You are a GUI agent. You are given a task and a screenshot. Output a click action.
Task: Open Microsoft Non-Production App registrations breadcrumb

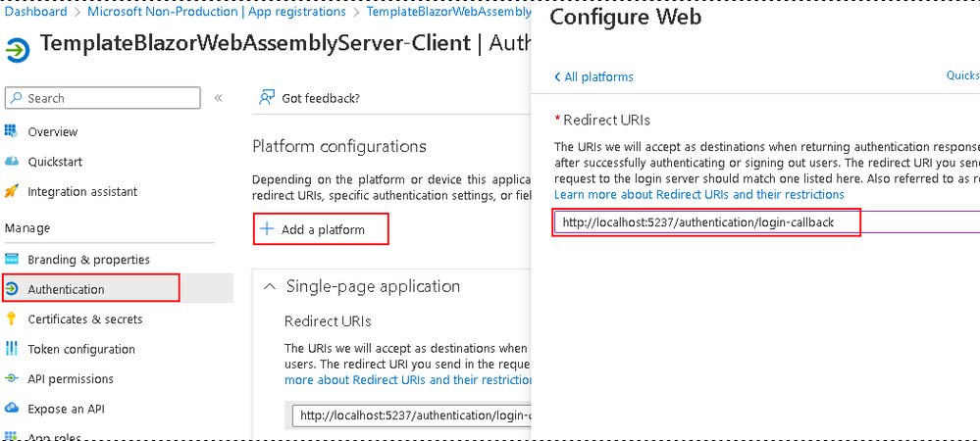[216, 11]
